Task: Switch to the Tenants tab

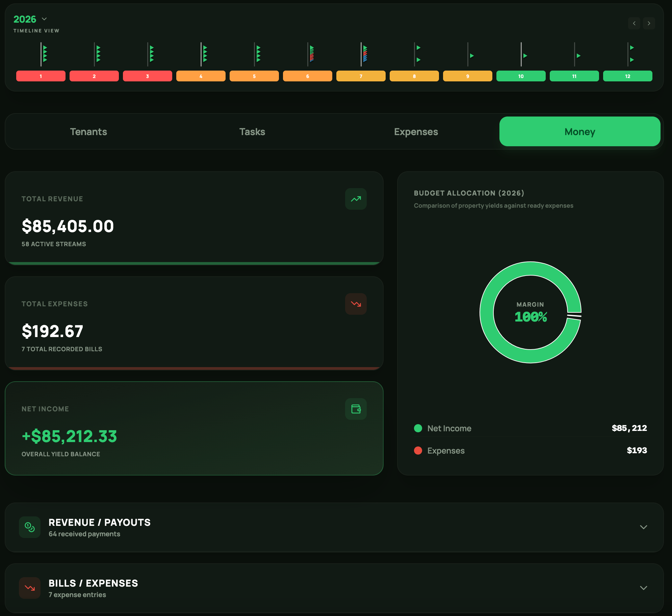Action: [x=88, y=132]
